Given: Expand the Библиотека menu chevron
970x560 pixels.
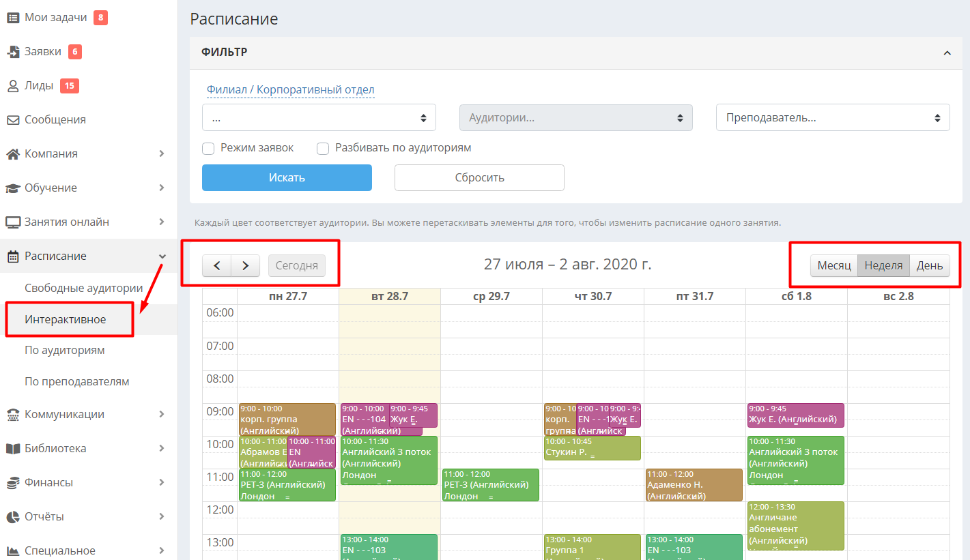Looking at the screenshot, I should point(162,449).
